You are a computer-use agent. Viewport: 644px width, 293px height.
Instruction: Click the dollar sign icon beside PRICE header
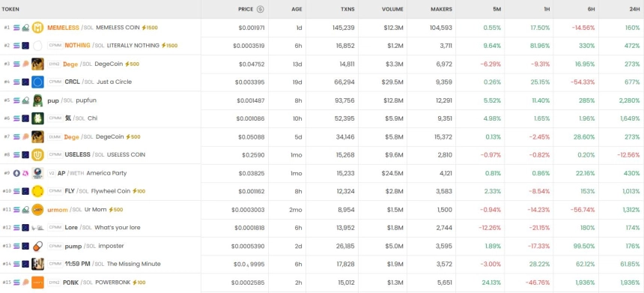pos(261,9)
